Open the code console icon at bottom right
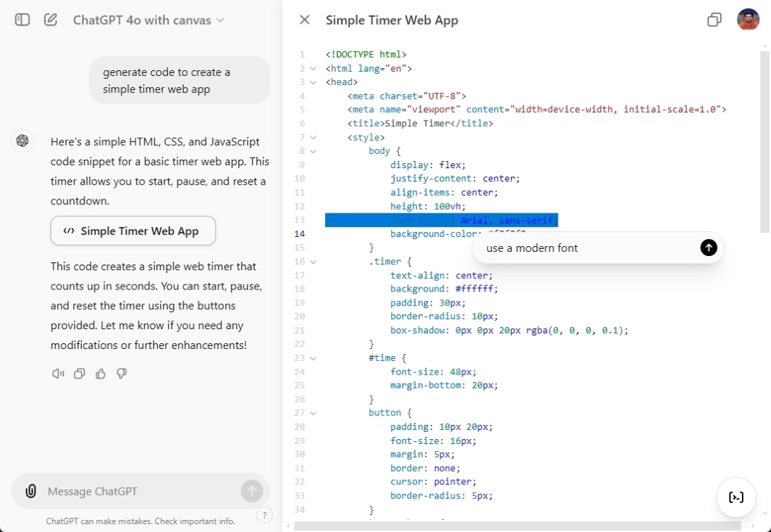The height and width of the screenshot is (532, 771). [736, 497]
